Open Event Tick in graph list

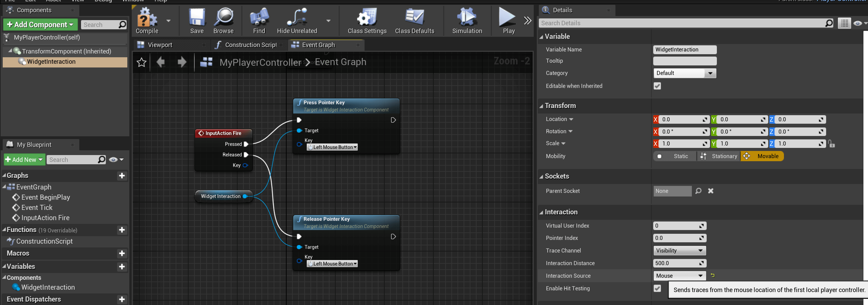point(37,208)
